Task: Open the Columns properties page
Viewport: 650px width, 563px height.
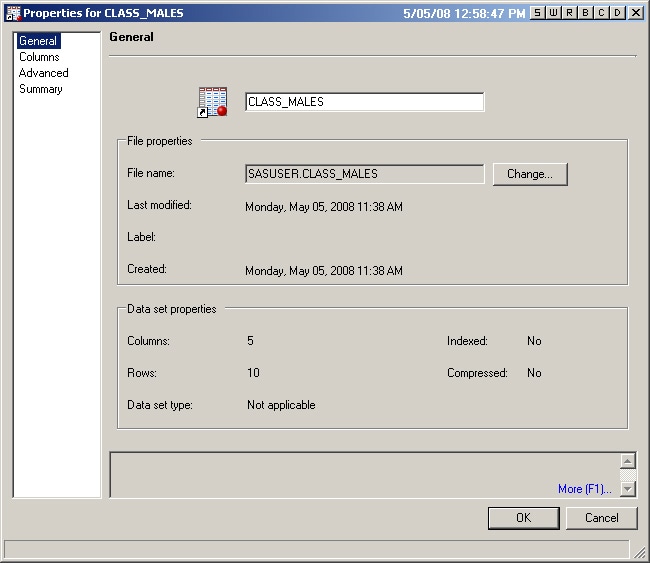Action: click(39, 57)
